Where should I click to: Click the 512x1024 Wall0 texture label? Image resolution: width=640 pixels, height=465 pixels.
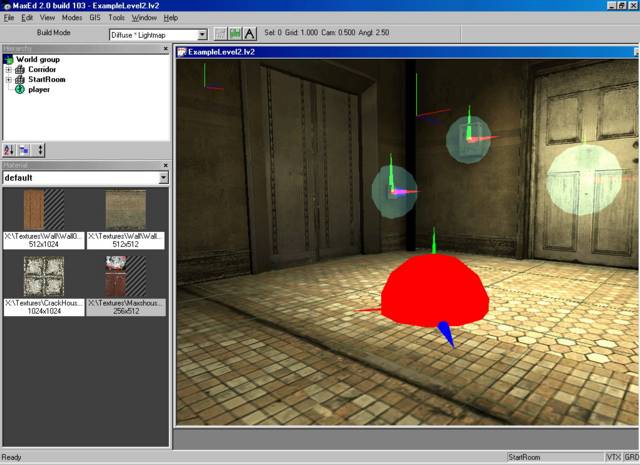click(44, 240)
